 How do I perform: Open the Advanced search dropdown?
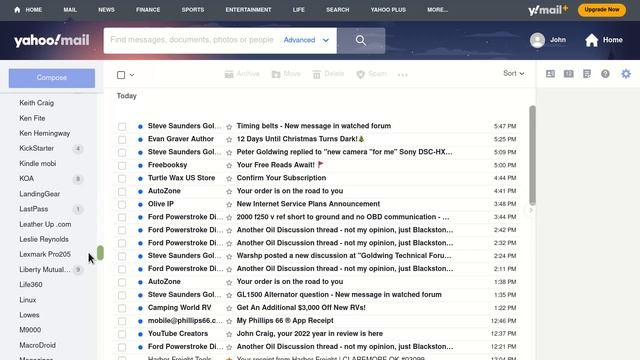(x=306, y=40)
